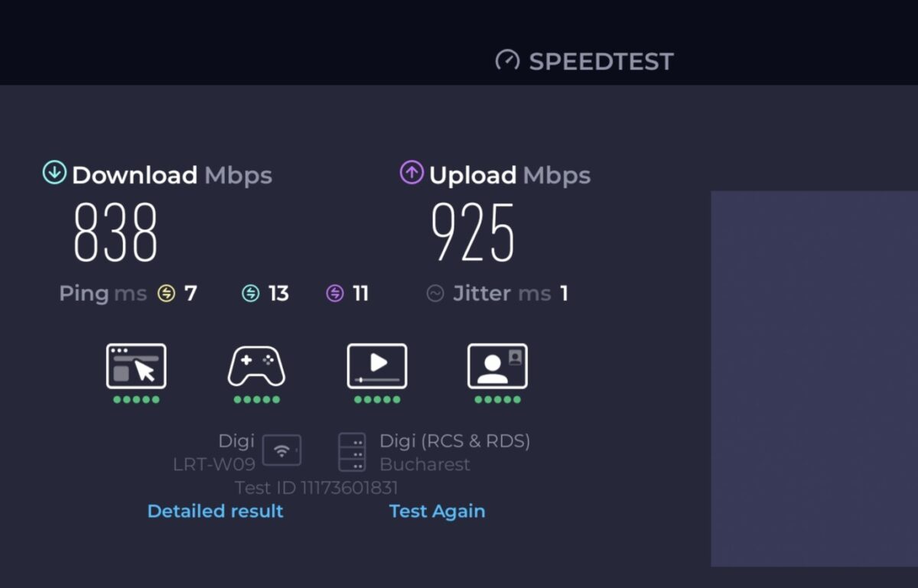The width and height of the screenshot is (918, 588).
Task: Select the gaming controller rating icon
Action: (x=256, y=366)
